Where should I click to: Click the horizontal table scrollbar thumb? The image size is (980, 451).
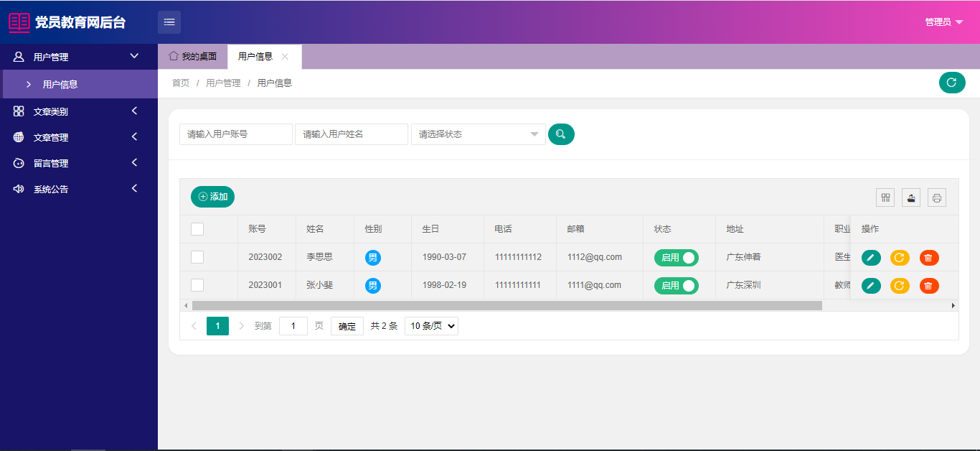click(x=507, y=305)
